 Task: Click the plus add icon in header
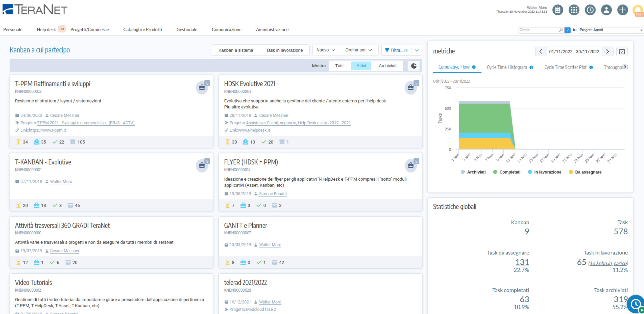(623, 10)
